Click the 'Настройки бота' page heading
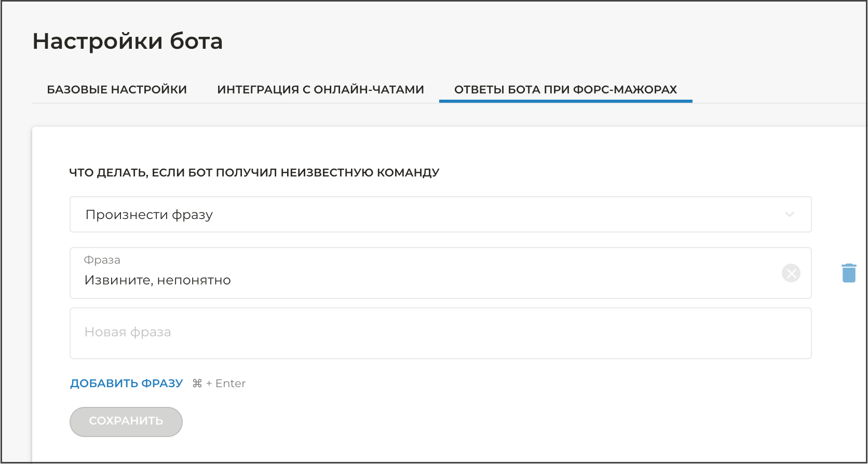 coord(128,41)
